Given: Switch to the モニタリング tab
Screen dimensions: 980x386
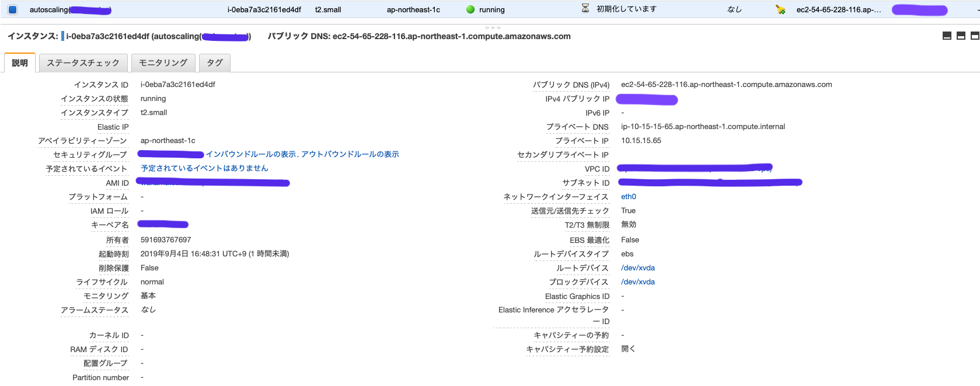Looking at the screenshot, I should coord(163,62).
